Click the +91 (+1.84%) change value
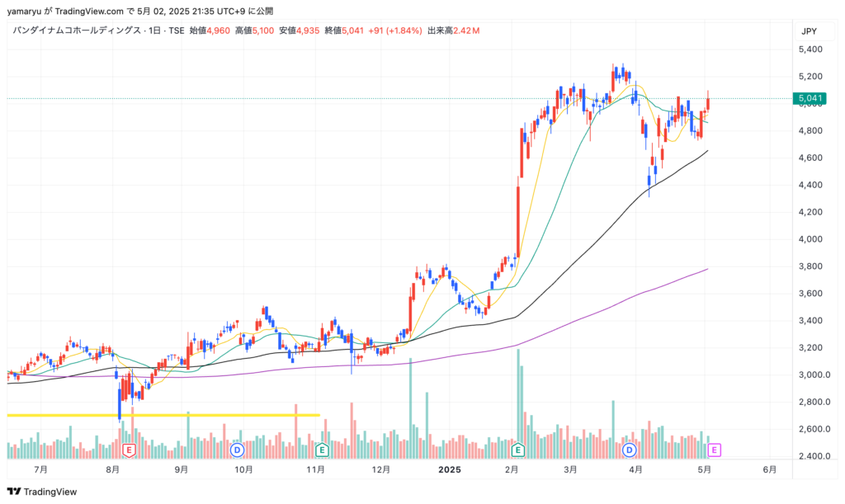Viewport: 845px width, 504px height. tap(395, 31)
